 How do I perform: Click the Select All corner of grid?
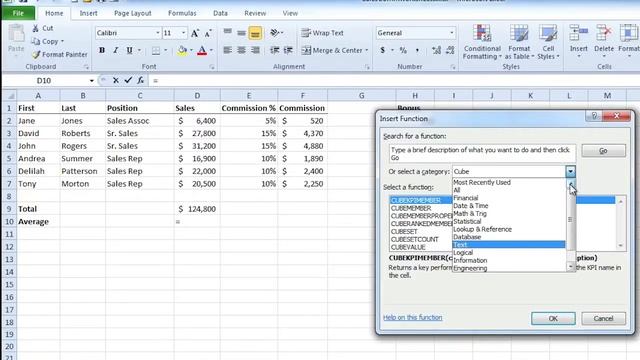click(x=9, y=96)
